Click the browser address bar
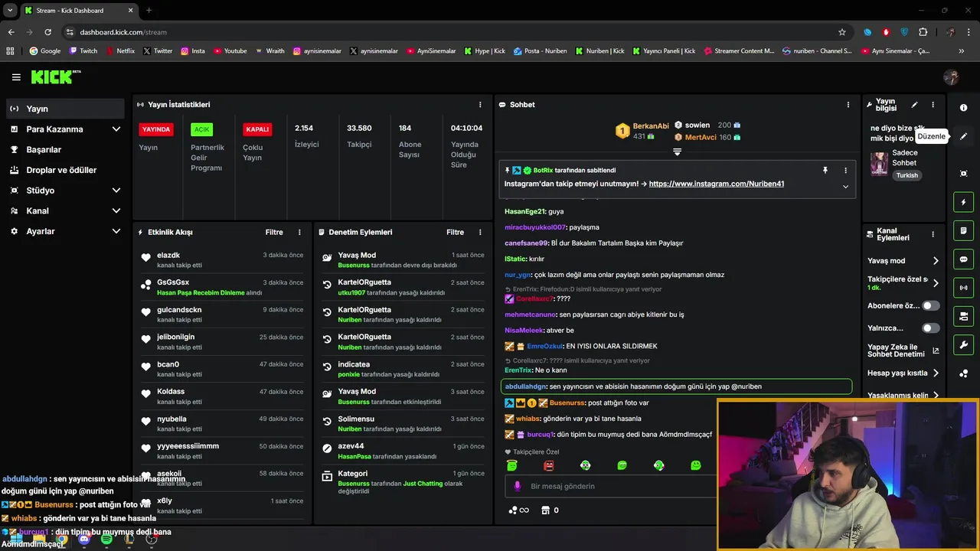The width and height of the screenshot is (980, 551). click(x=452, y=32)
